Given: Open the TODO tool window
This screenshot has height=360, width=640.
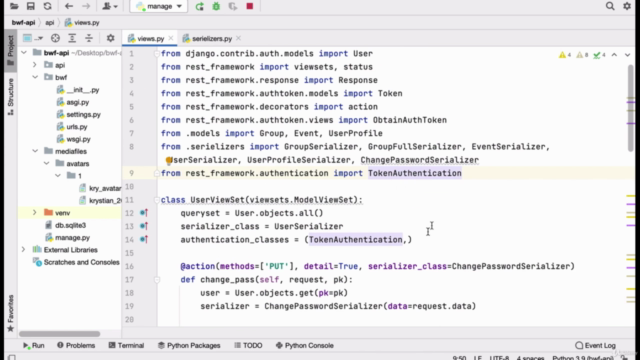Looking at the screenshot, I should coord(248,345).
